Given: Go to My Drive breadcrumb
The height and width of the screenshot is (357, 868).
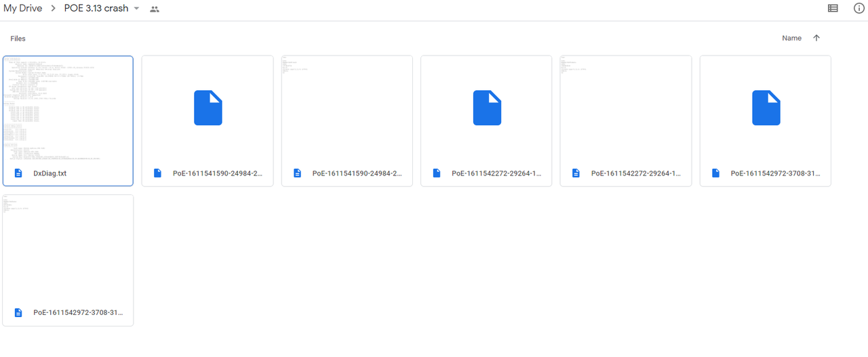Looking at the screenshot, I should pyautogui.click(x=22, y=9).
